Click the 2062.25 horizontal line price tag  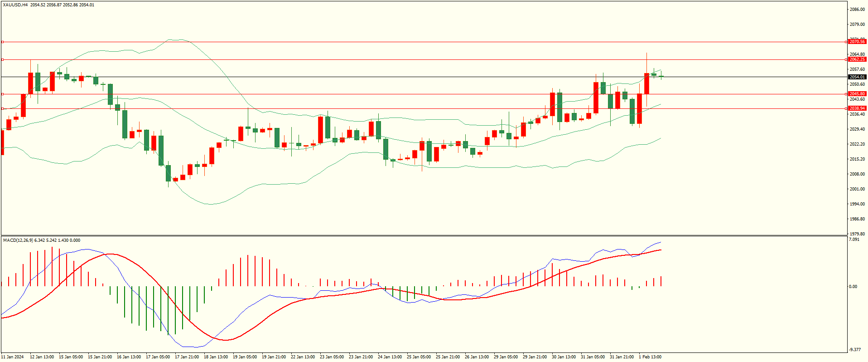coord(857,59)
